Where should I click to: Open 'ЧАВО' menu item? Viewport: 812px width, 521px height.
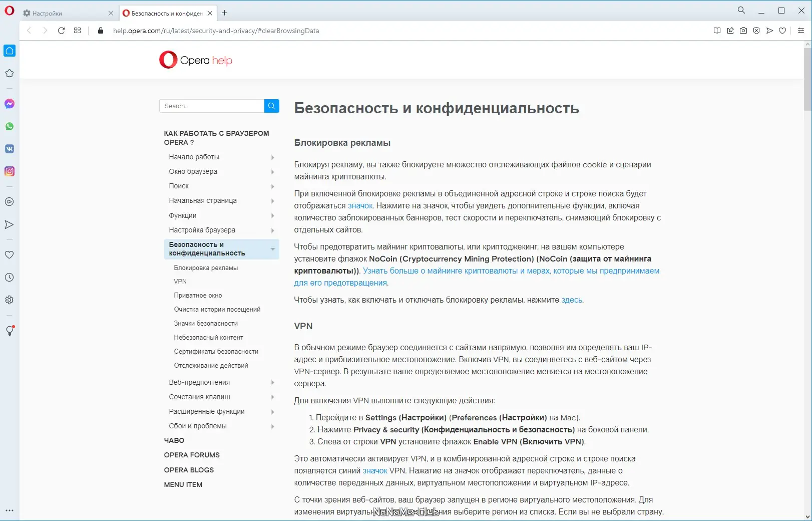[174, 440]
